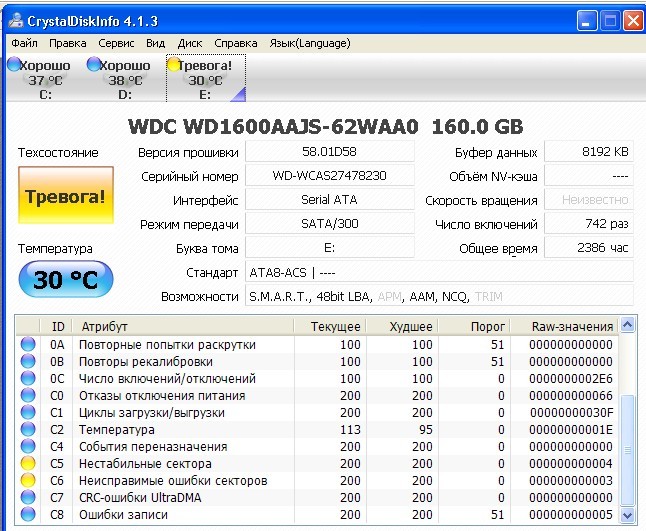Viewport: 646px width, 531px height.
Task: Click the attribute list scrollbar thumb
Action: pyautogui.click(x=627, y=450)
